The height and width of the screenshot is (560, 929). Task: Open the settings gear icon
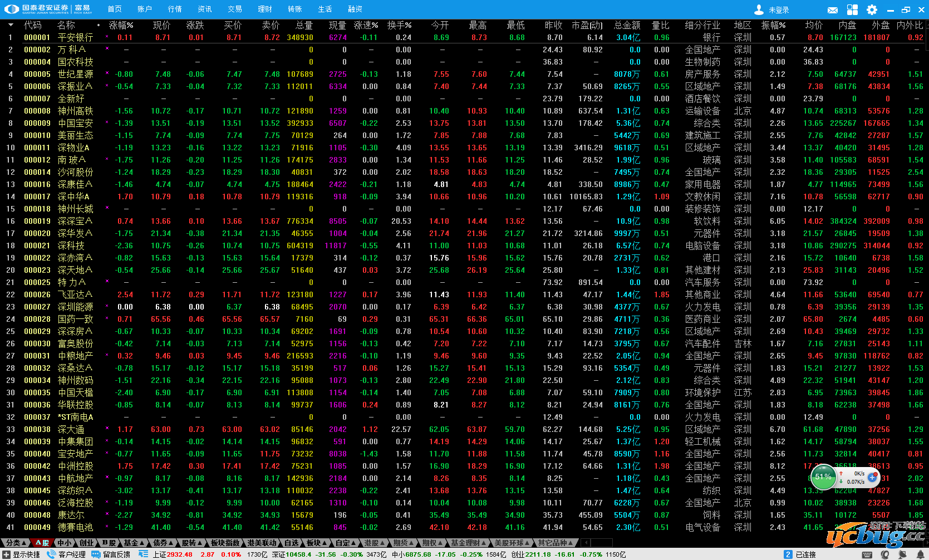click(x=872, y=9)
